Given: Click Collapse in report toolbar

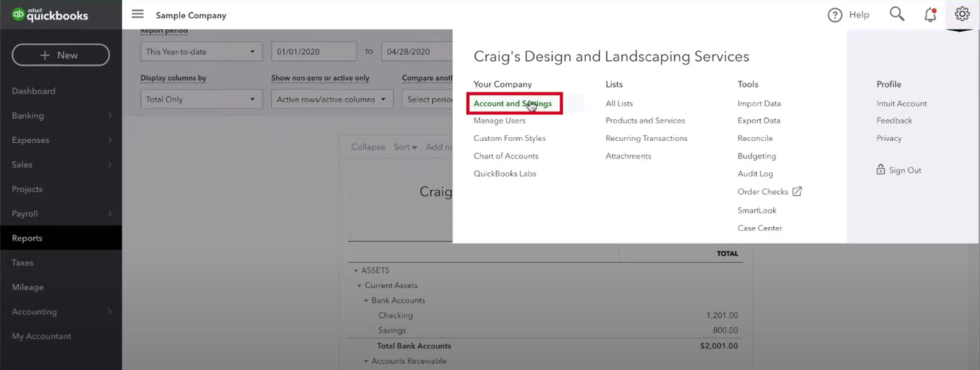Looking at the screenshot, I should 368,147.
